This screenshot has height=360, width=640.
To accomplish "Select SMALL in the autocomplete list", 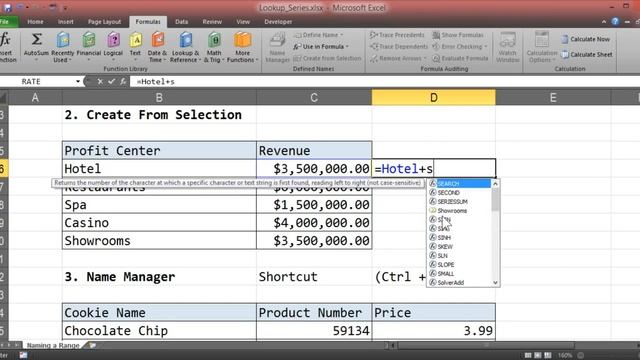I will pyautogui.click(x=459, y=273).
